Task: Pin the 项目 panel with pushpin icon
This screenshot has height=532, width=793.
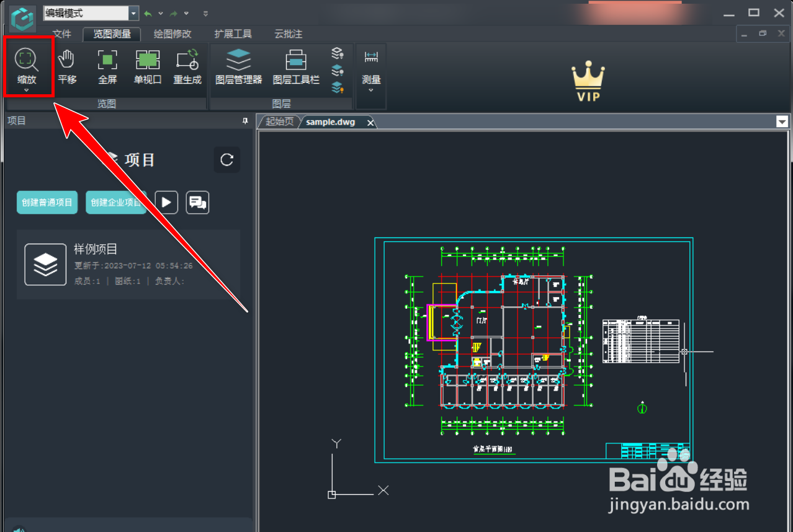Action: pyautogui.click(x=246, y=121)
